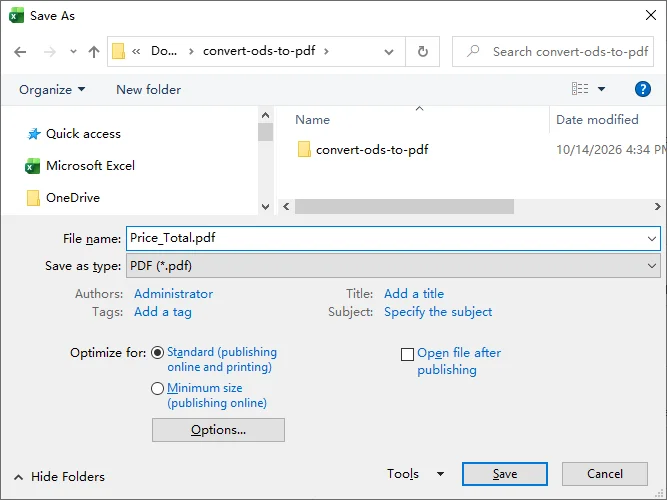This screenshot has height=500, width=667.
Task: Open the File name dropdown arrow
Action: [x=652, y=239]
